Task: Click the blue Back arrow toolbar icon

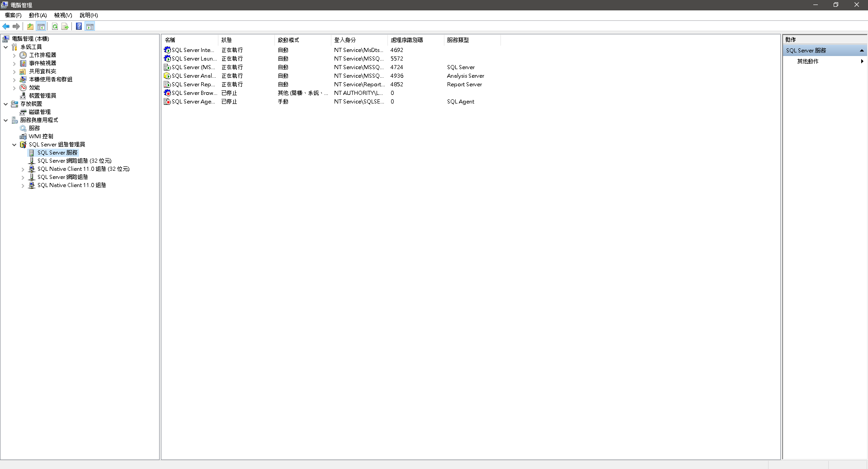Action: tap(6, 26)
